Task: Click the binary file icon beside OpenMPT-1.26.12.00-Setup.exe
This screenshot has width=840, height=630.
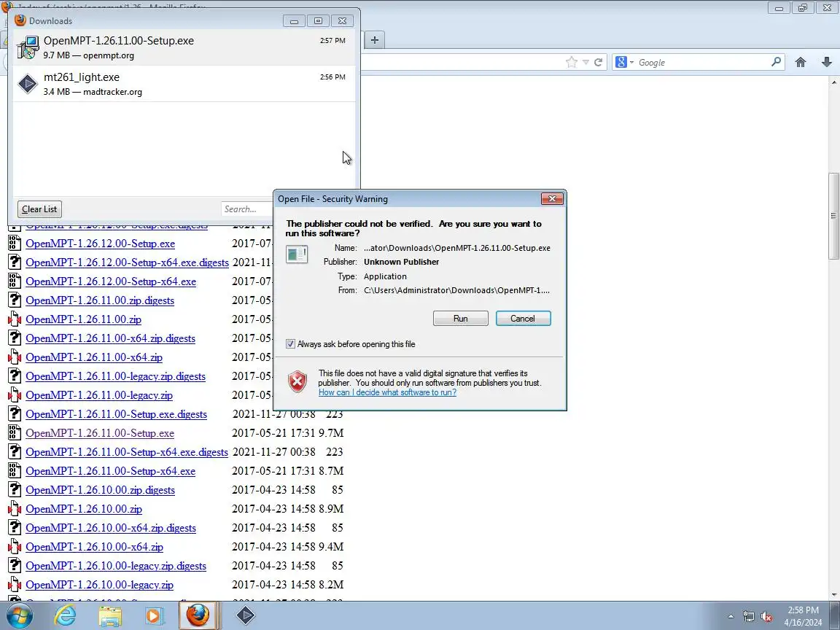Action: pos(15,244)
